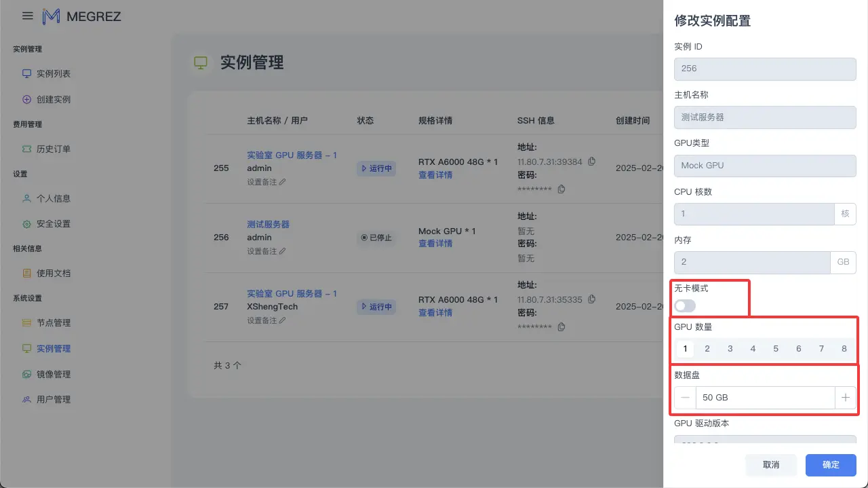Enable the 无卡模式 switch
This screenshot has height=488, width=868.
pyautogui.click(x=684, y=306)
